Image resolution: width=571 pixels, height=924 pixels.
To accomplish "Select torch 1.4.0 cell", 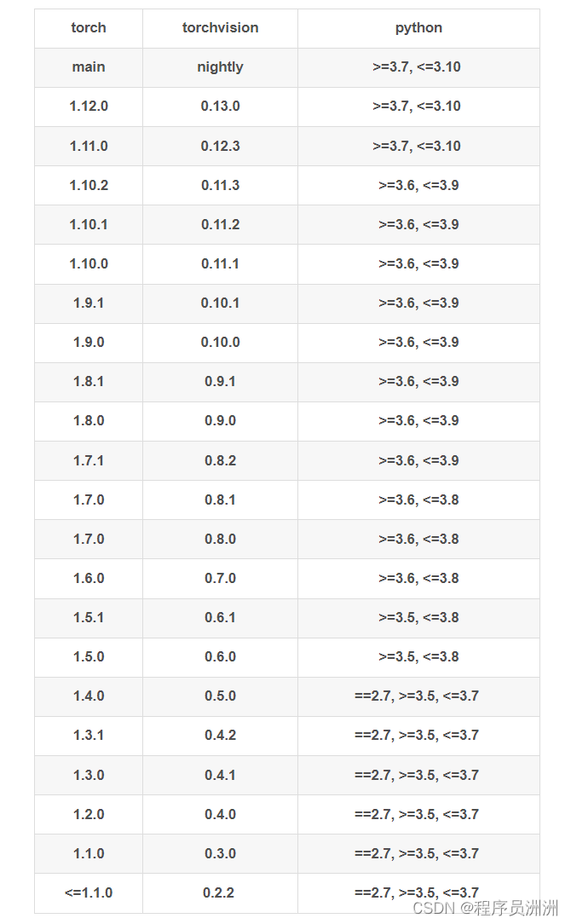I will pyautogui.click(x=89, y=696).
